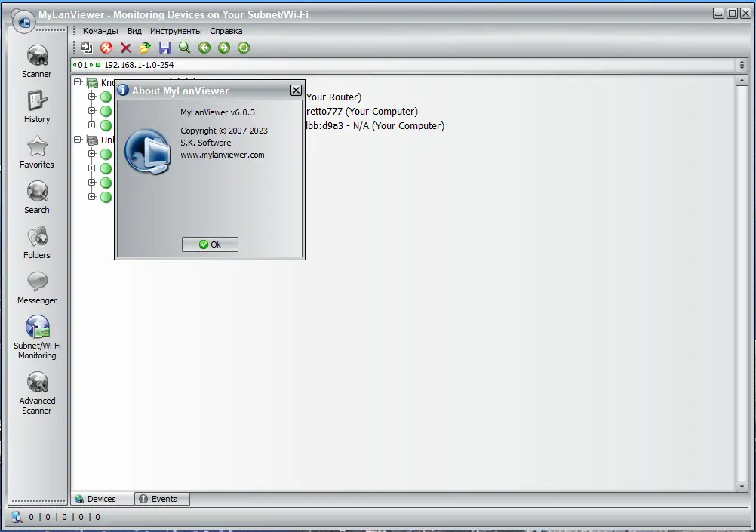Close the About MyLanViewer dialog
This screenshot has width=756, height=532.
coord(296,91)
